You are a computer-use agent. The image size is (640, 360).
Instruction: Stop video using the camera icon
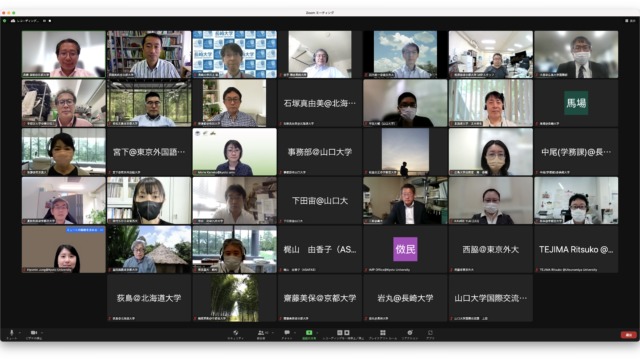coord(34,333)
